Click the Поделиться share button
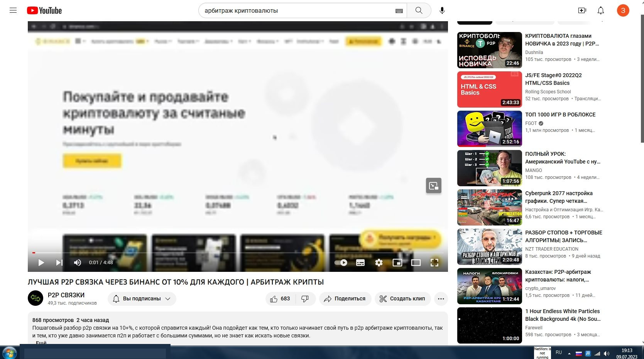644x359 pixels. click(345, 299)
